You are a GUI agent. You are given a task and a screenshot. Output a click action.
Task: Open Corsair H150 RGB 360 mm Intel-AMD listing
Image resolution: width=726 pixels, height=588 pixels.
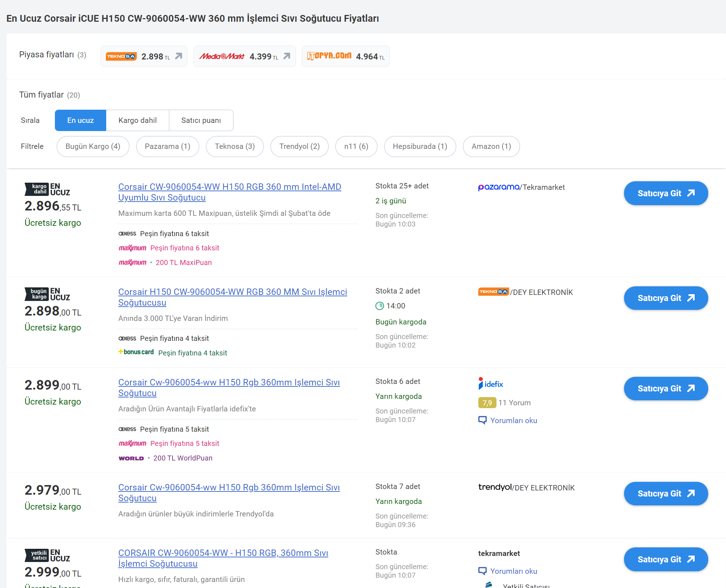pos(230,192)
